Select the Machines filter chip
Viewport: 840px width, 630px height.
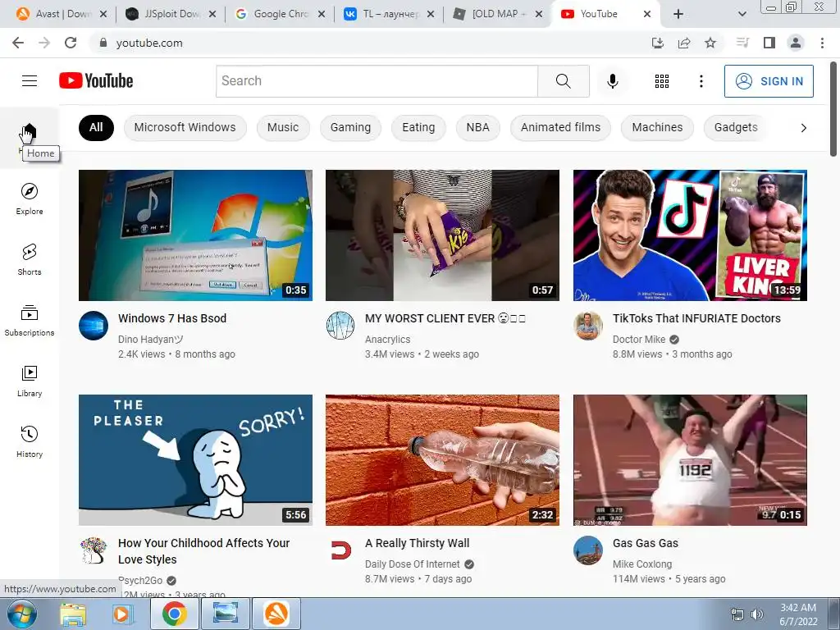(657, 127)
